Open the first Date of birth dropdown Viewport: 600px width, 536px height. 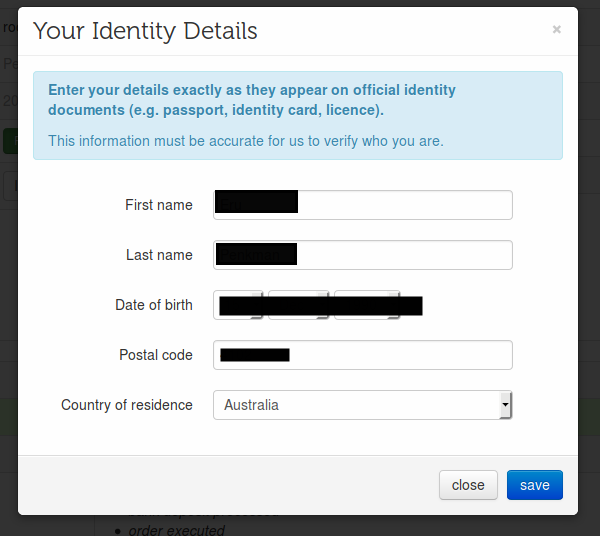238,305
